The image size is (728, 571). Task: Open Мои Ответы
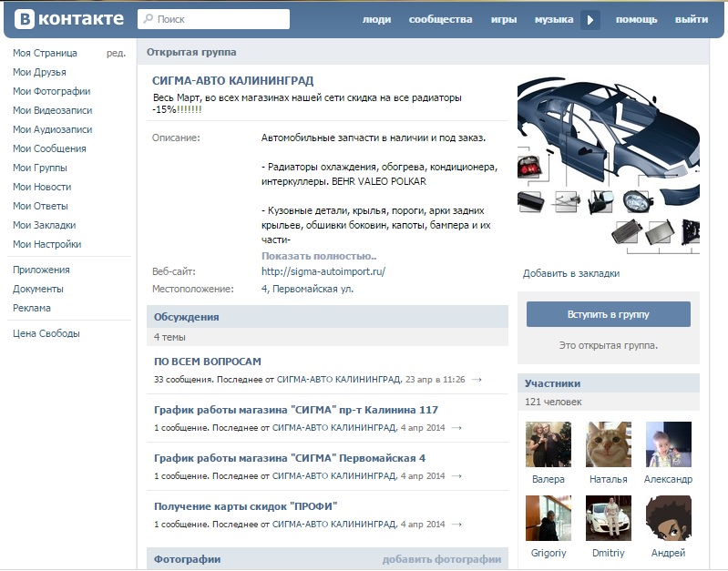(40, 206)
